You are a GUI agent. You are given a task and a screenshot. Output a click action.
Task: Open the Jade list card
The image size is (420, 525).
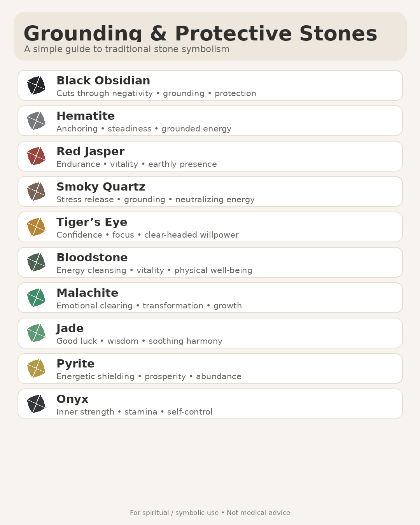pos(210,333)
